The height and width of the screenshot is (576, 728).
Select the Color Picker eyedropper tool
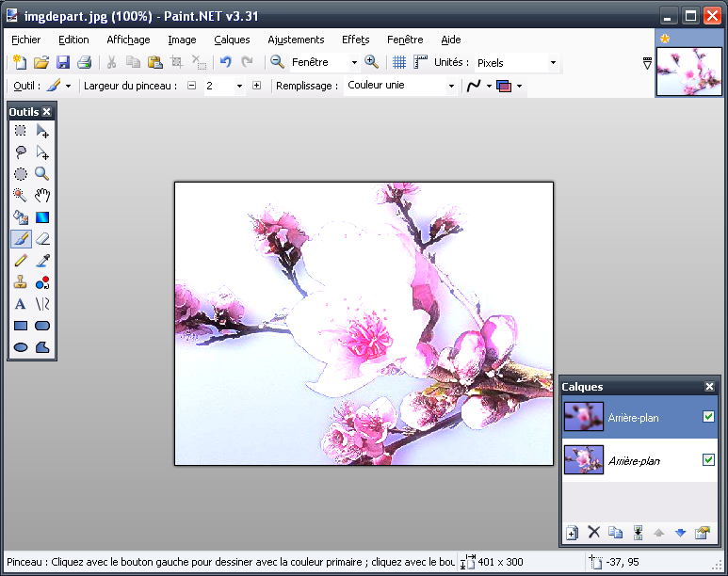point(42,261)
